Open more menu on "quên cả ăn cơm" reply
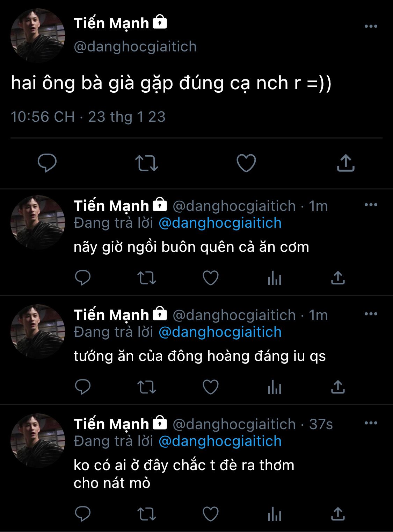Screen dimensions: 393x532 pyautogui.click(x=371, y=205)
